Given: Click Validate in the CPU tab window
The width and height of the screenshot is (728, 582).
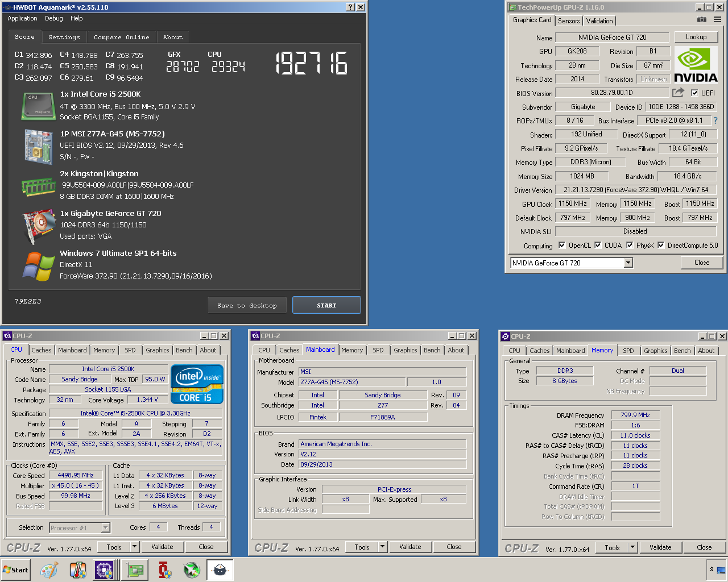Looking at the screenshot, I should 162,547.
